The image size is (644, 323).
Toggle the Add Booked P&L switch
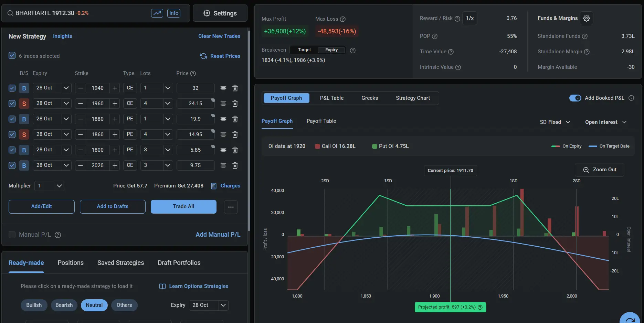[575, 98]
